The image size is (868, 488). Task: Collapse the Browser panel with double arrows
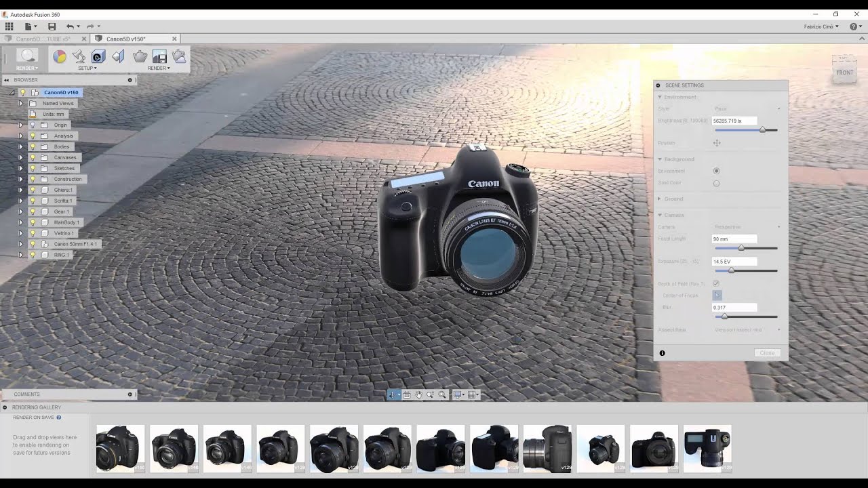point(5,80)
